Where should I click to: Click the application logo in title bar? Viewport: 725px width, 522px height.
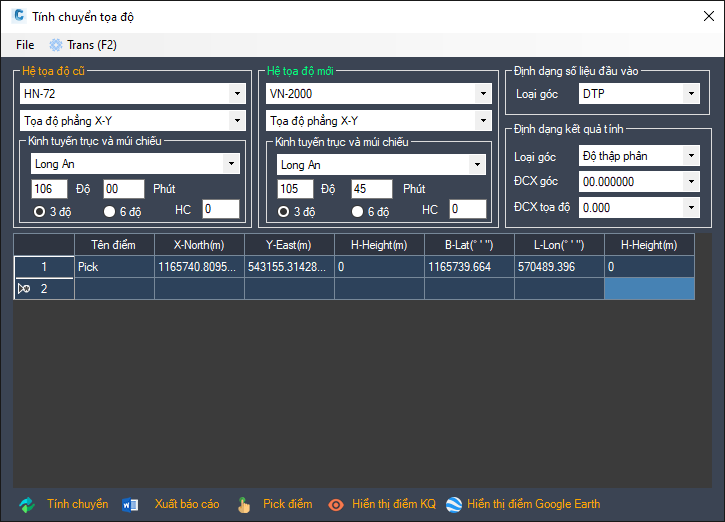click(18, 16)
